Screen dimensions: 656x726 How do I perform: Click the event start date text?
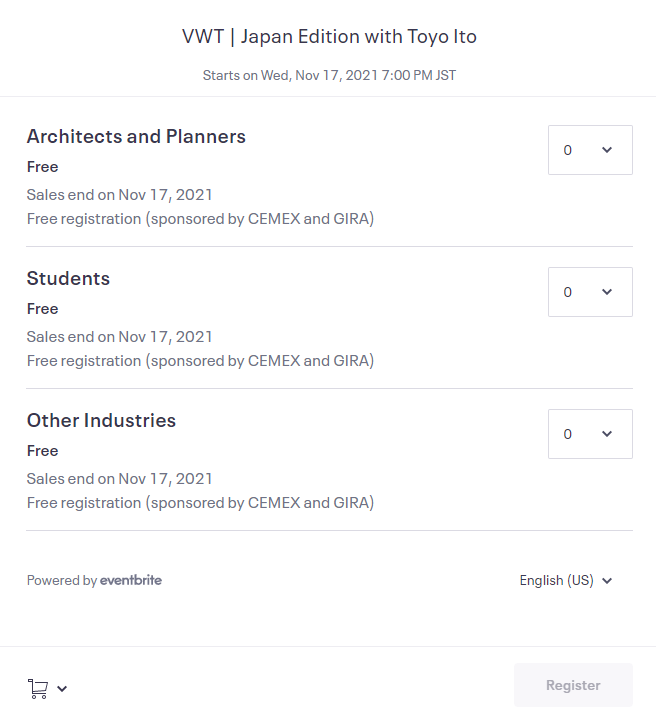click(329, 75)
